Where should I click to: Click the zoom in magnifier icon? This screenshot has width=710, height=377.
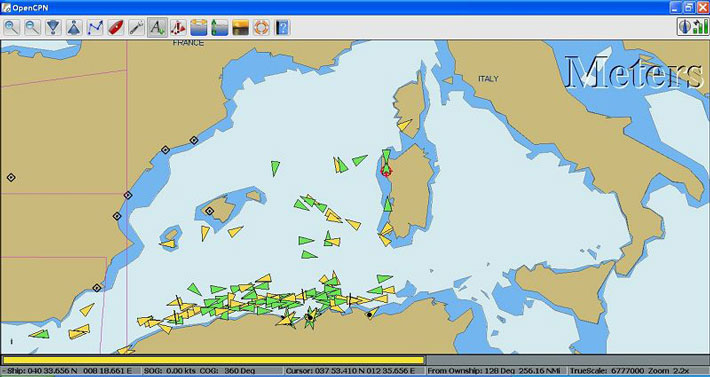(x=11, y=28)
